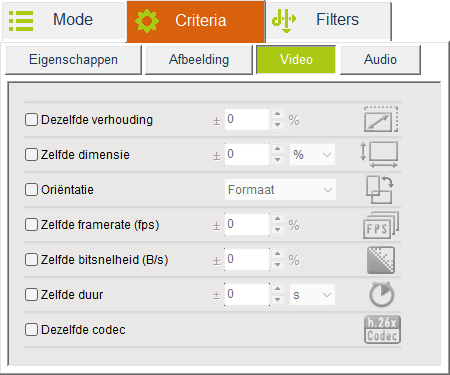The image size is (450, 375).
Task: Click the duration stopwatch icon
Action: coord(381,294)
